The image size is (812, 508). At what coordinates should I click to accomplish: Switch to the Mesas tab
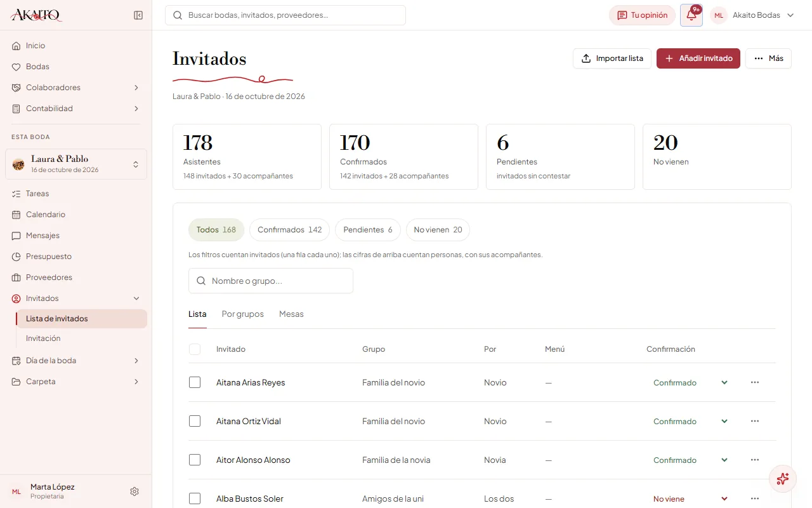[x=291, y=314]
